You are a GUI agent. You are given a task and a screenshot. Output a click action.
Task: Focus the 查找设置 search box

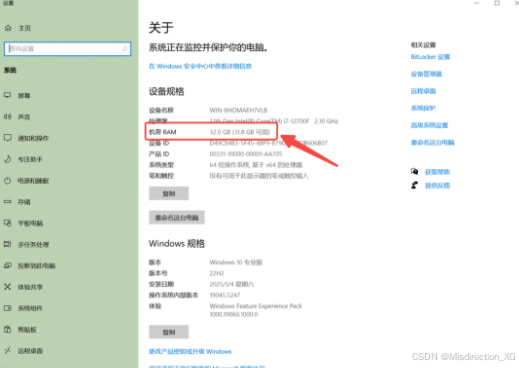pyautogui.click(x=67, y=49)
